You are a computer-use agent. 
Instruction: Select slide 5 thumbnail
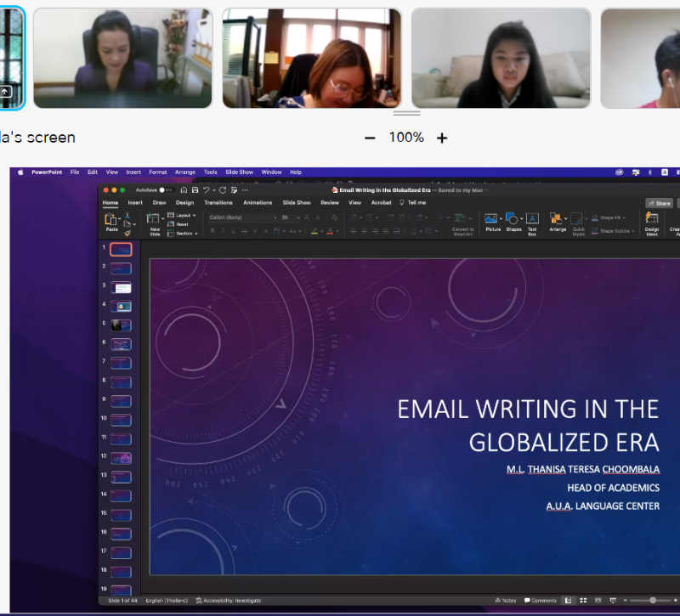point(122,325)
